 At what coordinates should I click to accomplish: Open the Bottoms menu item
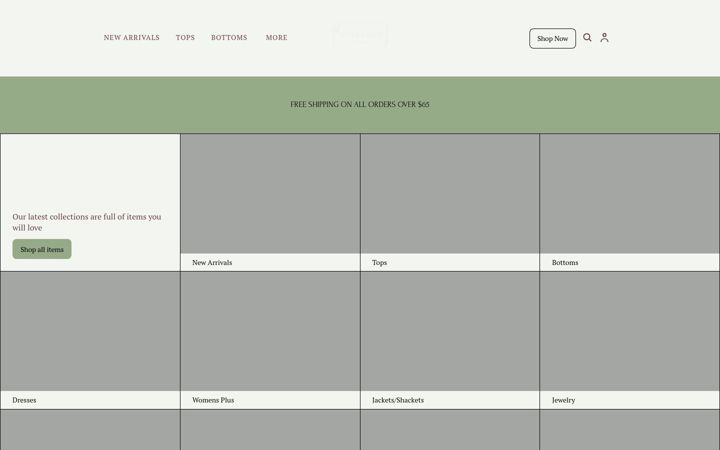tap(229, 38)
